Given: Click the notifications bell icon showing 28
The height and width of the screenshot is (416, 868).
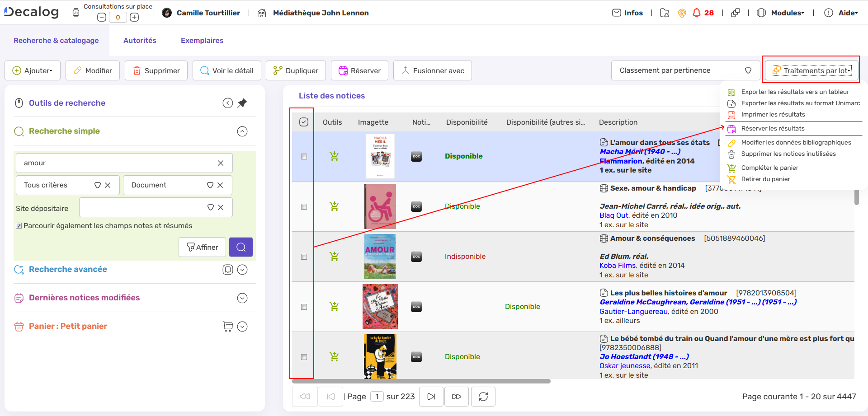Looking at the screenshot, I should 697,13.
